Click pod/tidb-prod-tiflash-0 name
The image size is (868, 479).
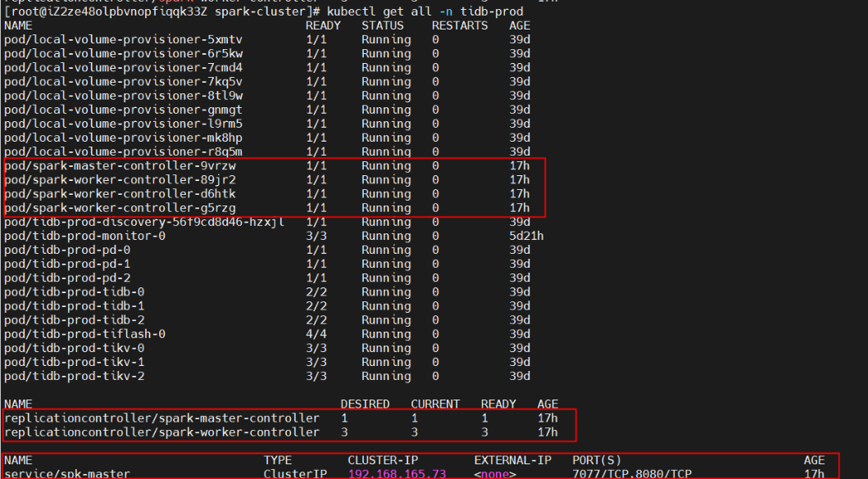coord(84,334)
